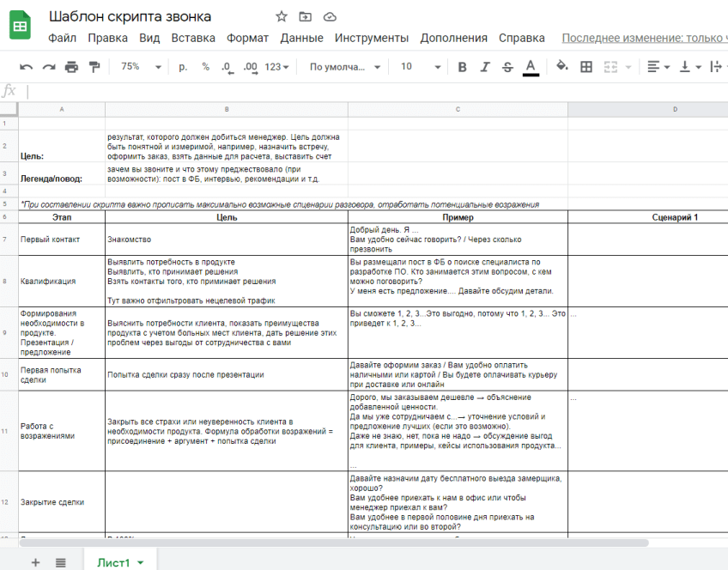Toggle strikethrough formatting
728x570 pixels.
(507, 67)
